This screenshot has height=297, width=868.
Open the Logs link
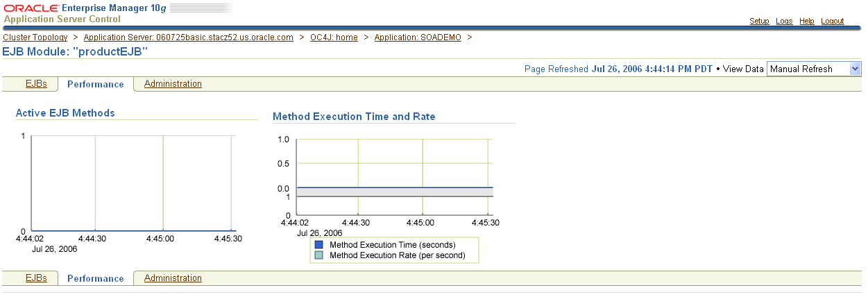(x=784, y=21)
